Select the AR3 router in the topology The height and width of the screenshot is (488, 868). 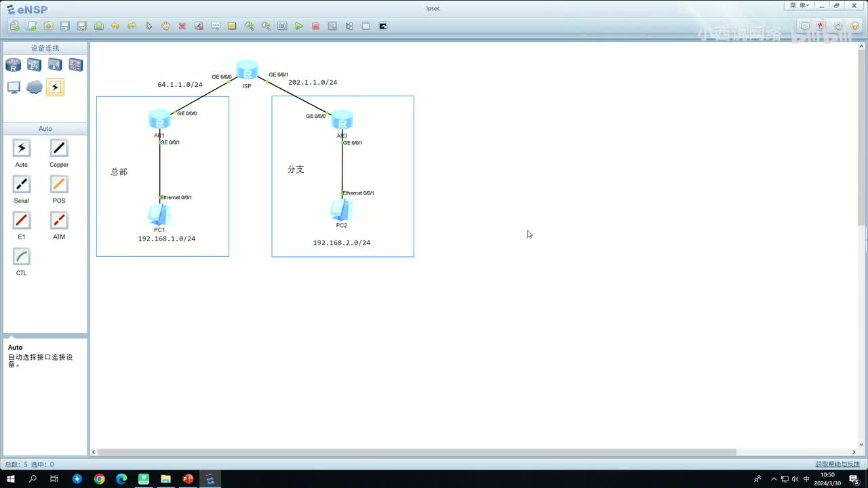pos(342,120)
